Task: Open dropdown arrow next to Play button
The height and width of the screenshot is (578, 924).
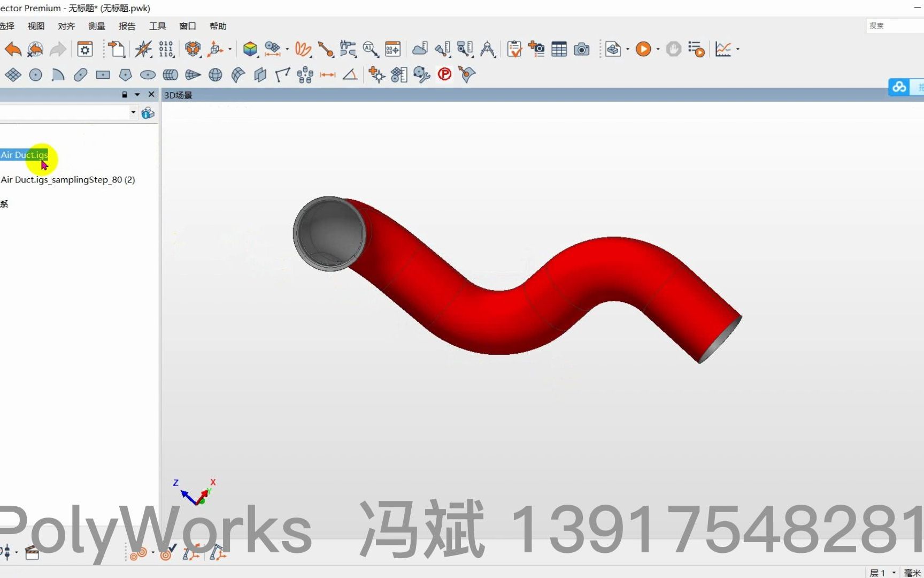Action: click(658, 49)
